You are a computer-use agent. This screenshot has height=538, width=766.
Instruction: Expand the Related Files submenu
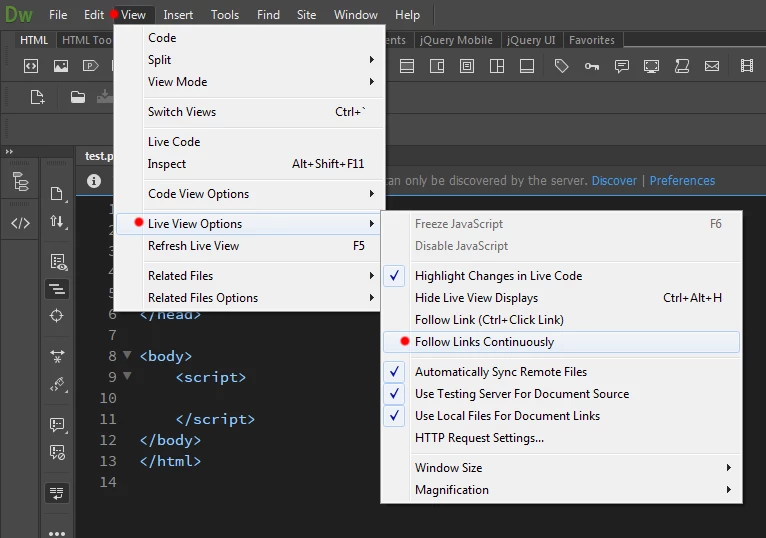click(250, 276)
